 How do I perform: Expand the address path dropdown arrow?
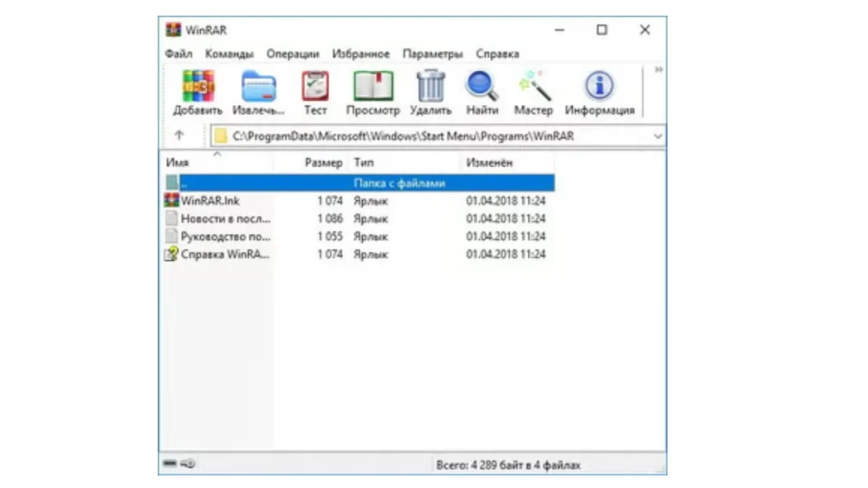click(658, 136)
